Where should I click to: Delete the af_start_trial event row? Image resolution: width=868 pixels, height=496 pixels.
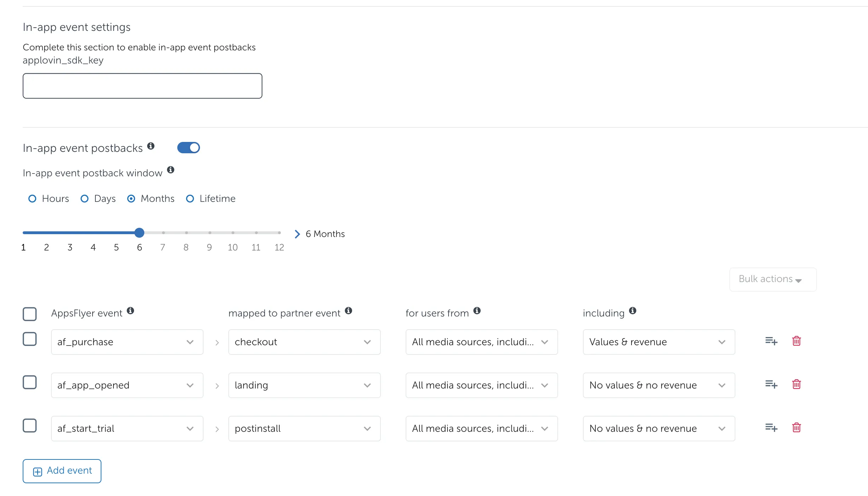click(x=796, y=428)
